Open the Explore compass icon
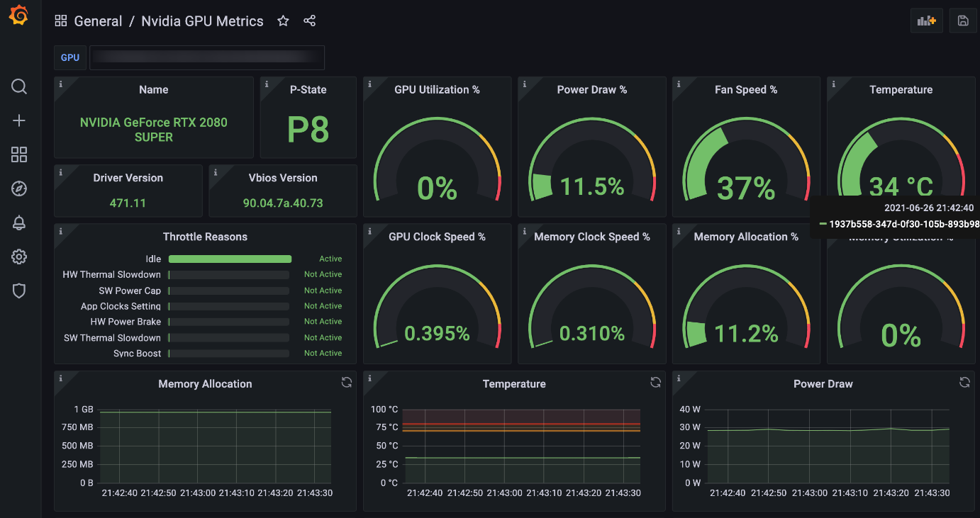Screen dimensions: 980x518 [x=19, y=188]
